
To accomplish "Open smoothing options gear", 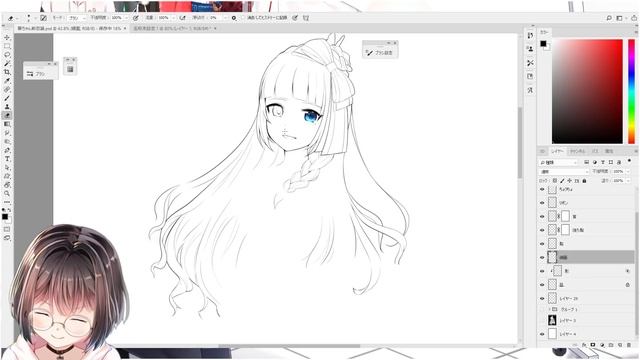I will [x=234, y=18].
